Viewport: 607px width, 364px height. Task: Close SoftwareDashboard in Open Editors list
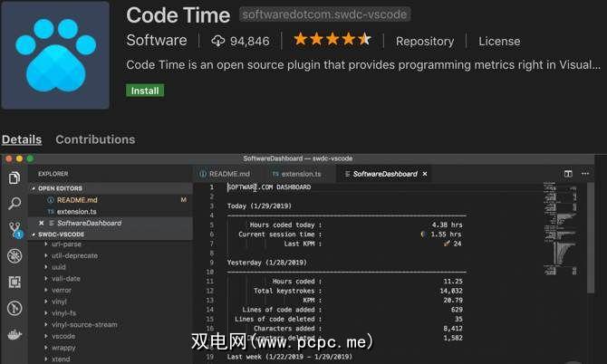[42, 223]
